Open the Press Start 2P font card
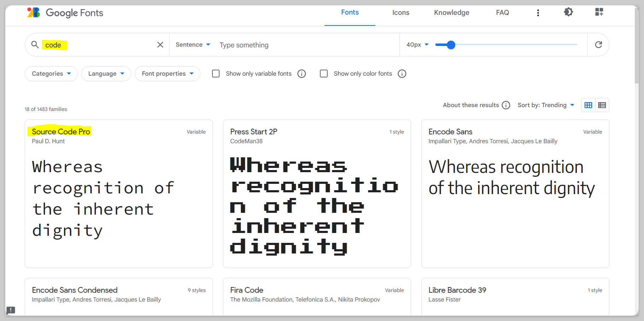The image size is (644, 321). point(317,194)
